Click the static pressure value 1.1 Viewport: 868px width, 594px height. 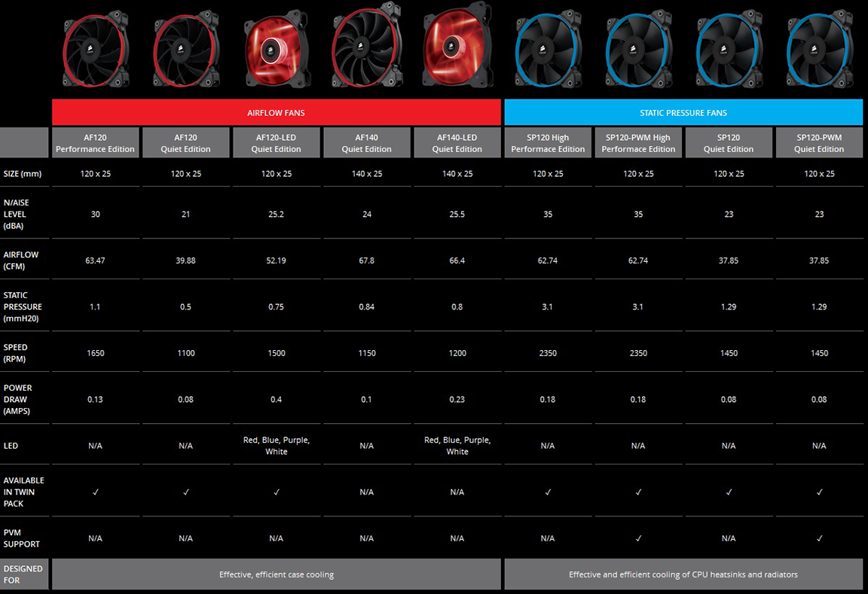(x=95, y=306)
